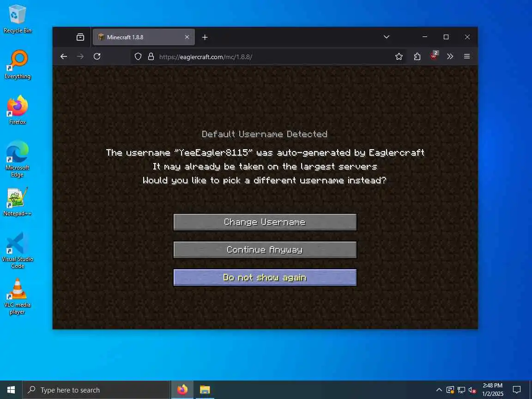The image size is (532, 399).
Task: Go back with Firefox back arrow
Action: pos(64,57)
